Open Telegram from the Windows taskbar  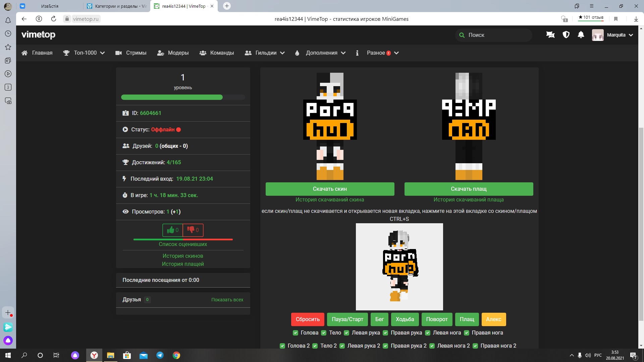pyautogui.click(x=160, y=355)
